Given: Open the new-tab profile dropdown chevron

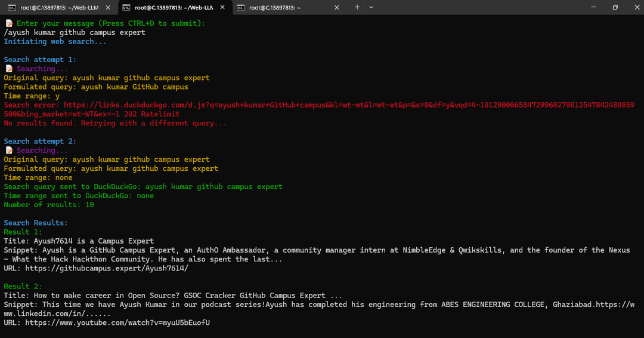Looking at the screenshot, I should tap(371, 7).
